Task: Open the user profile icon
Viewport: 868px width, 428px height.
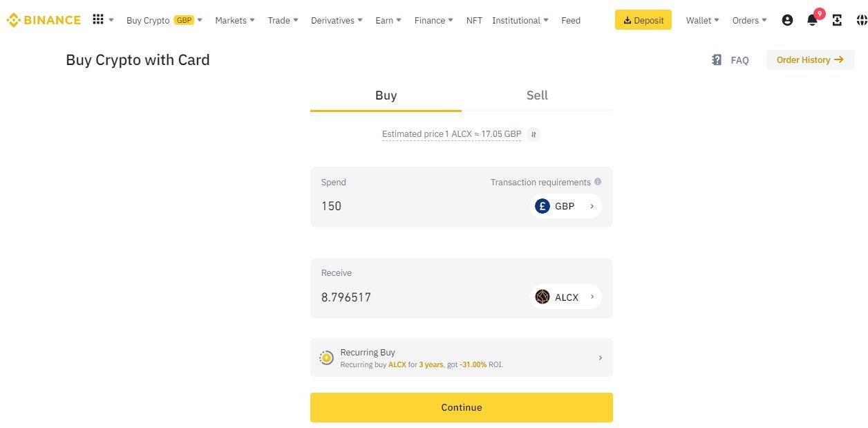Action: (787, 20)
